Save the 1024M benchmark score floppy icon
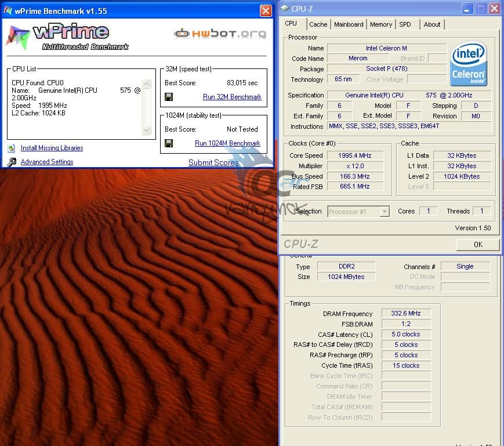Image resolution: width=504 pixels, height=446 pixels. click(169, 143)
